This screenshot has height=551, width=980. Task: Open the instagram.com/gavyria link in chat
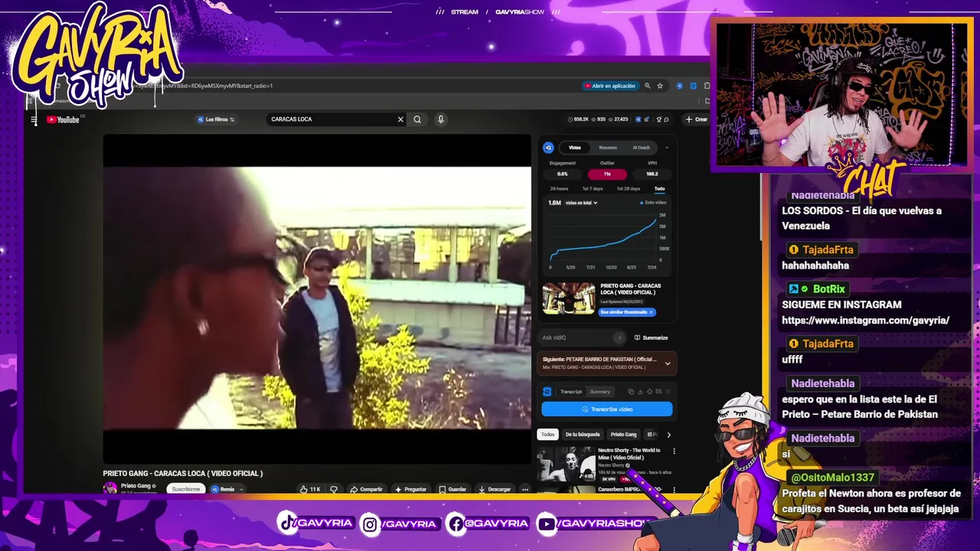[x=865, y=321]
